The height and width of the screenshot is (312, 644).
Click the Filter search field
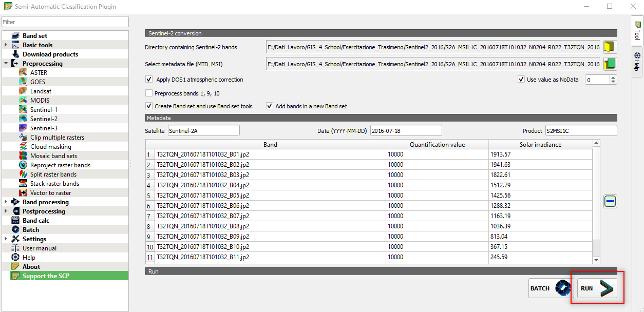(65, 22)
